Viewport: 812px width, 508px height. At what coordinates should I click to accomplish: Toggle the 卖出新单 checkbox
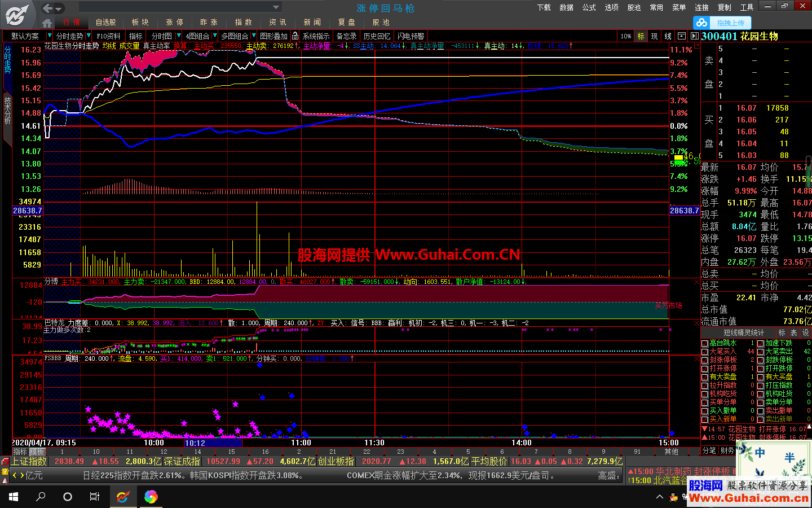coord(761,419)
